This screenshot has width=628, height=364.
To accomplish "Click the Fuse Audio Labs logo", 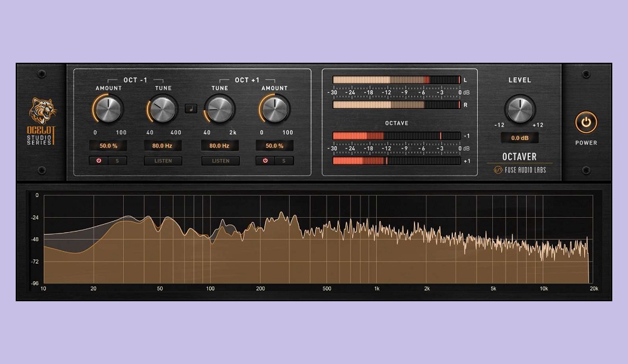I will tap(518, 169).
